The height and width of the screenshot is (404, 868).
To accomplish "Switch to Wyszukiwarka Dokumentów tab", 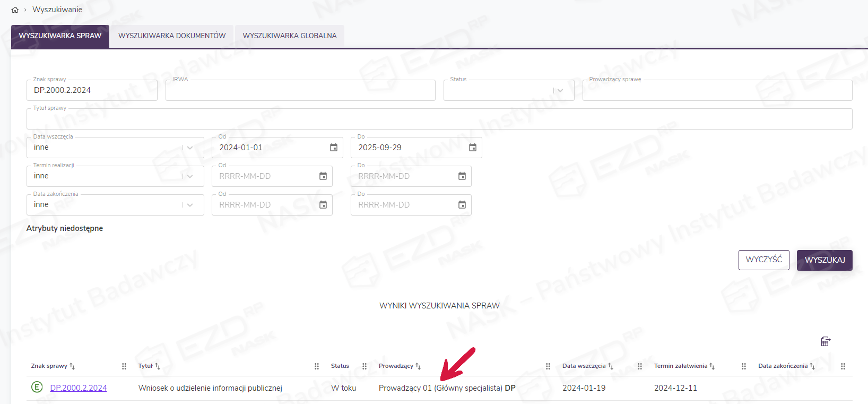I will [172, 36].
